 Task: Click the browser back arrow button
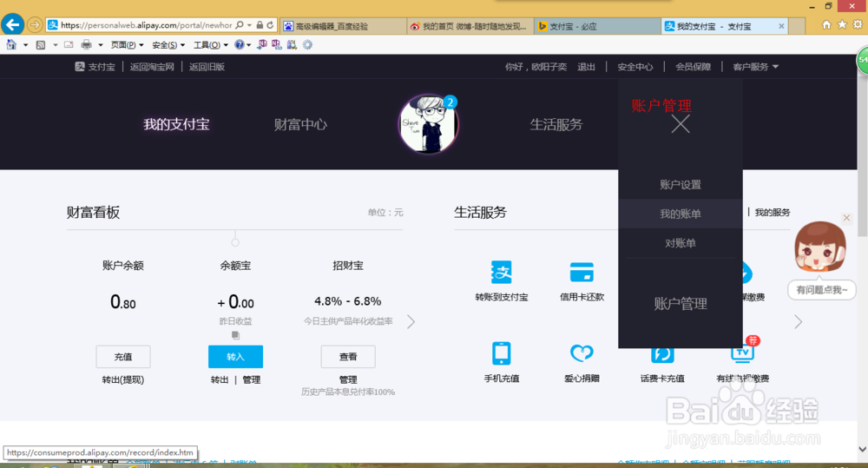13,24
